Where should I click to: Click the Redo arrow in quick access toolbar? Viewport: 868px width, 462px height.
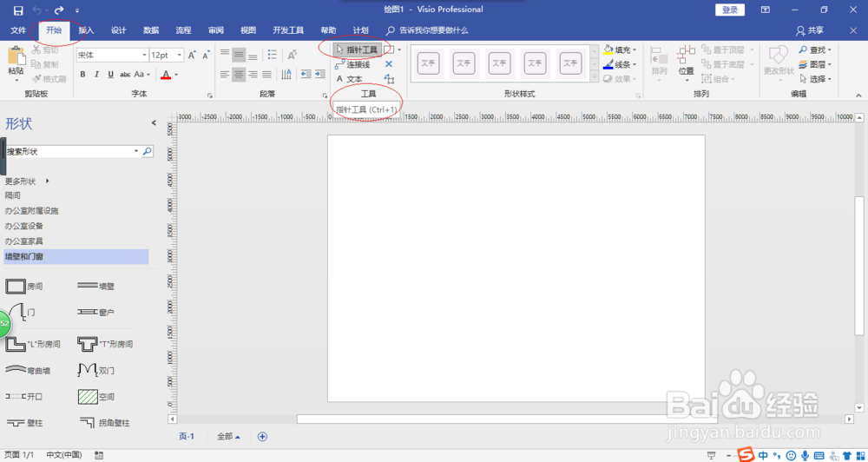(x=59, y=10)
